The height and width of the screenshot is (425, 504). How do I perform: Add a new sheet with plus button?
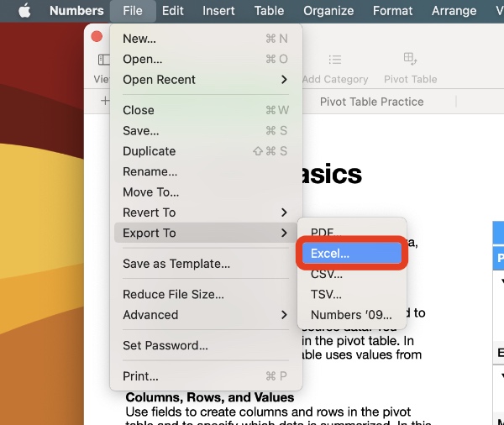pos(105,101)
